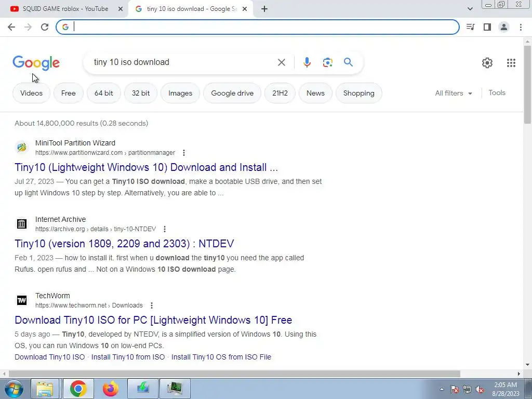Filter results by Images
The width and height of the screenshot is (532, 399).
[x=180, y=93]
